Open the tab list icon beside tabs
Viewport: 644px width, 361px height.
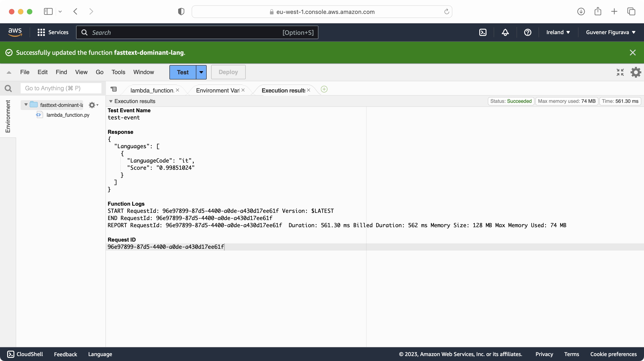[114, 89]
